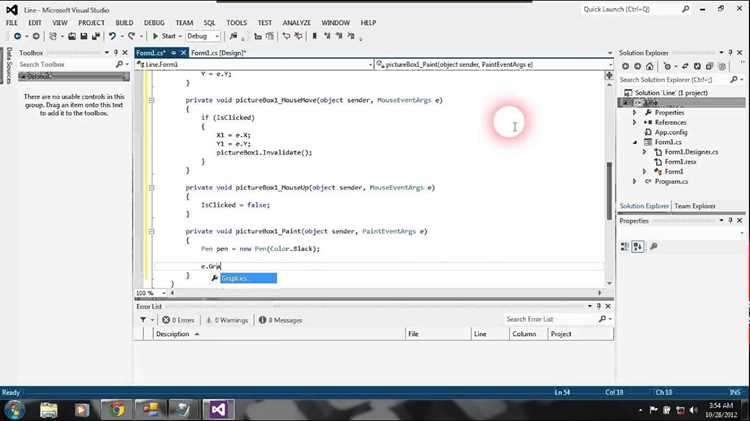Click the Navigate Backward toolbar icon
The width and height of the screenshot is (750, 421).
click(x=17, y=36)
